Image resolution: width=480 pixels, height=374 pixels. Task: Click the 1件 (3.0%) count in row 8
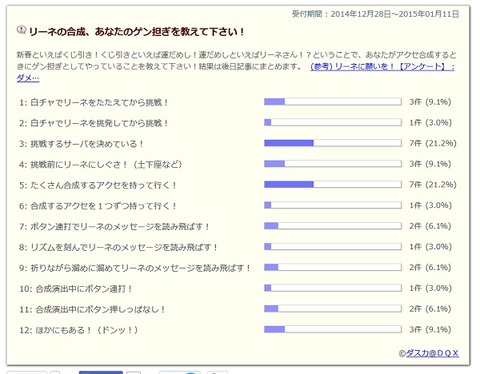(430, 246)
